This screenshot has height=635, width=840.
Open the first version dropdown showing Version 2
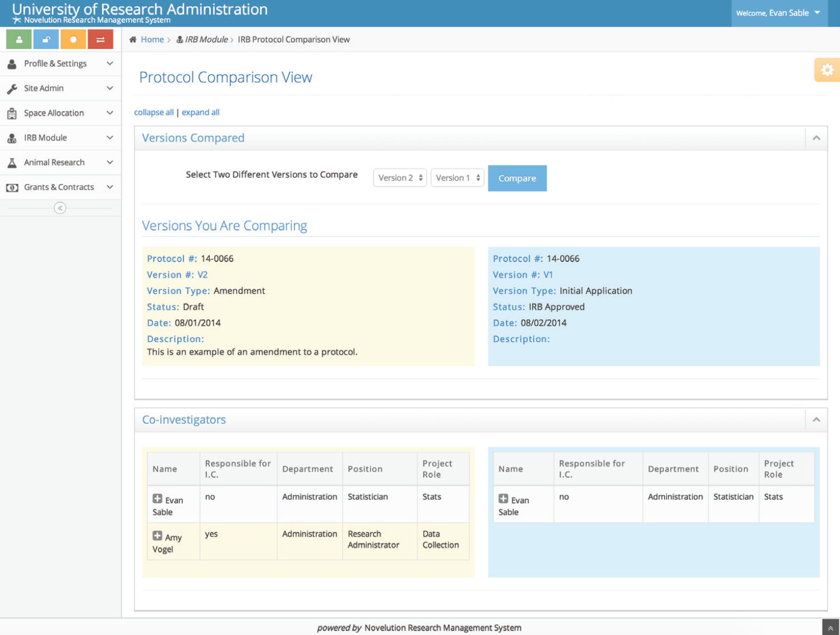[400, 178]
